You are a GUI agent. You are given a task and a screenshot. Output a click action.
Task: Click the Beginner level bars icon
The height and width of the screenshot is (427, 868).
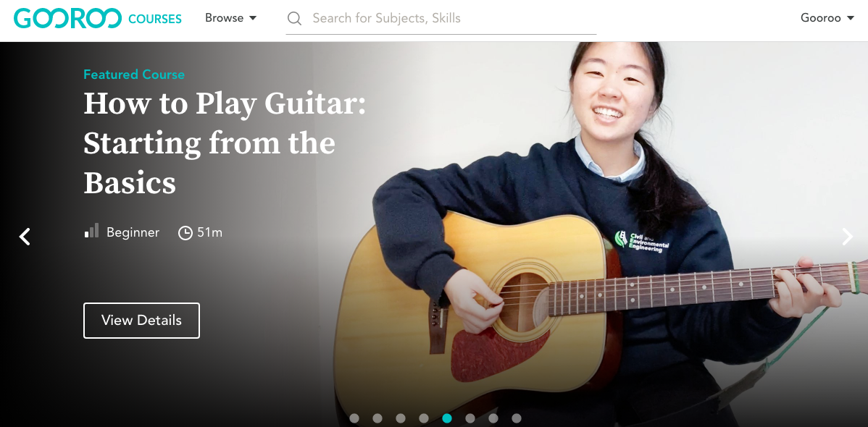tap(91, 231)
